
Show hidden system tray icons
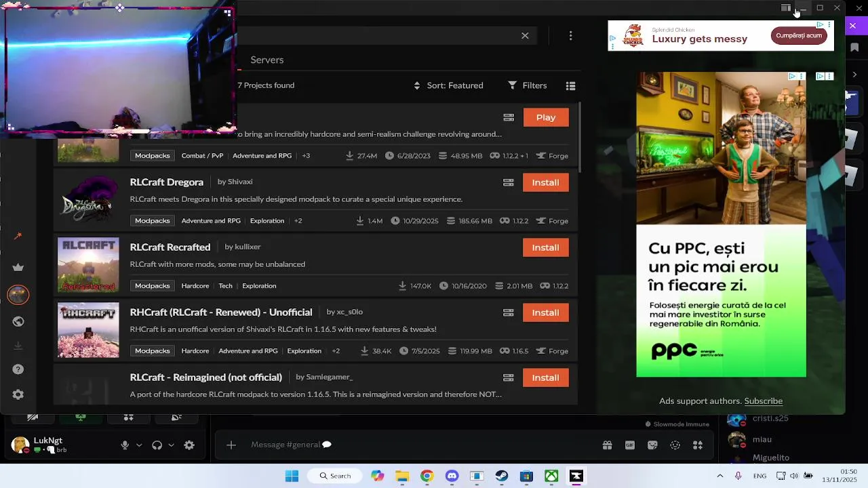719,476
